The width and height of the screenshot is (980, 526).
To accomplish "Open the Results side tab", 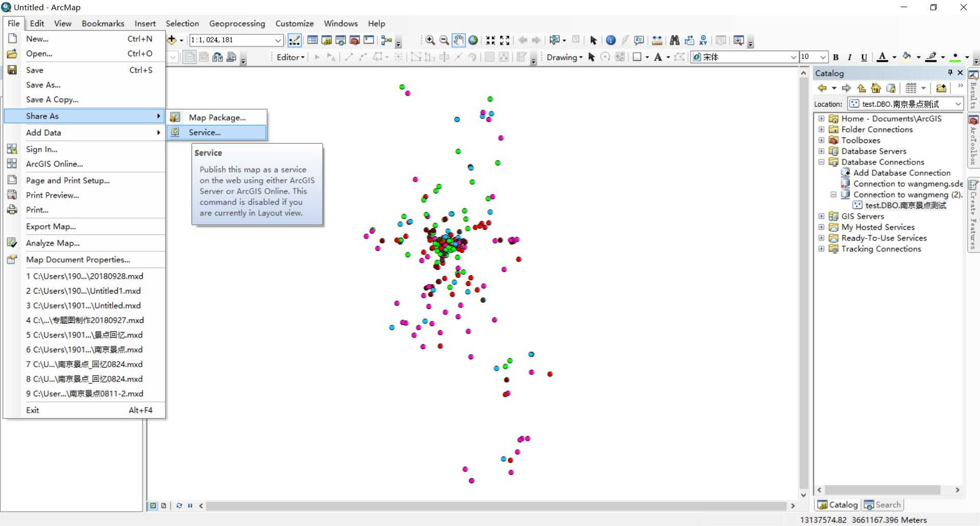I will point(973,90).
